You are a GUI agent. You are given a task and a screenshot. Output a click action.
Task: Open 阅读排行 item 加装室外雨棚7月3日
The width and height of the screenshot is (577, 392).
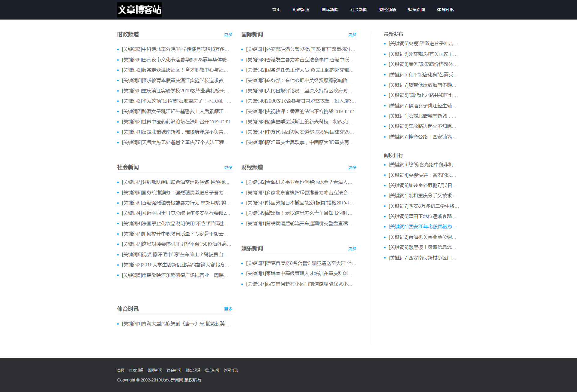point(423,185)
